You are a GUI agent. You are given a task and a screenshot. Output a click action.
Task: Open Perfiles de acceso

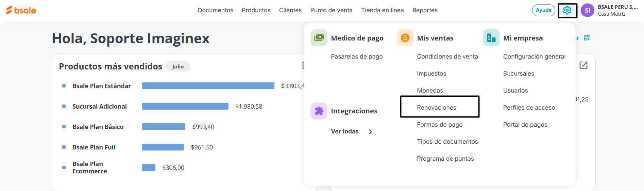[529, 108]
